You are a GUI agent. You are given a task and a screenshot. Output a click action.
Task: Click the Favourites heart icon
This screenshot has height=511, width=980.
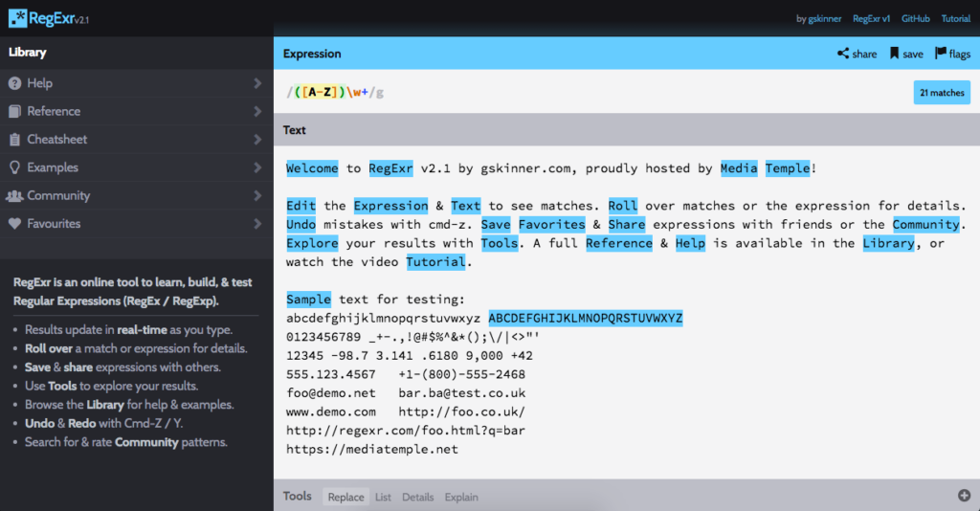(14, 224)
